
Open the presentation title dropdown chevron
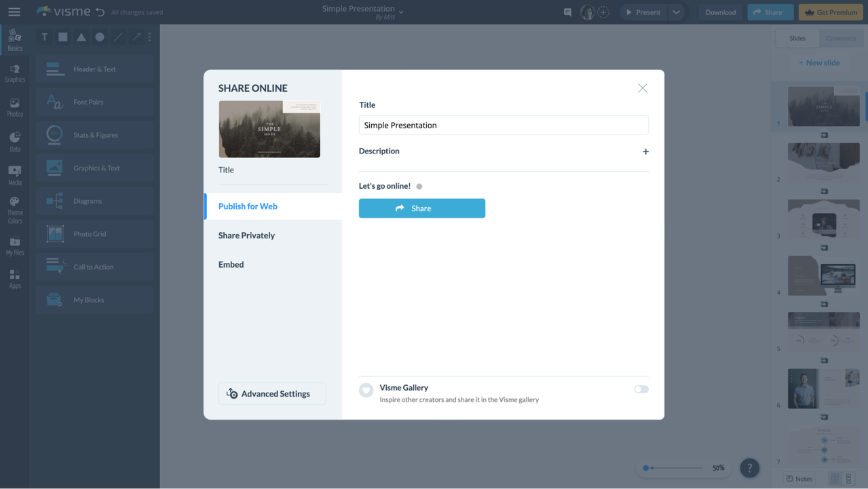point(401,12)
